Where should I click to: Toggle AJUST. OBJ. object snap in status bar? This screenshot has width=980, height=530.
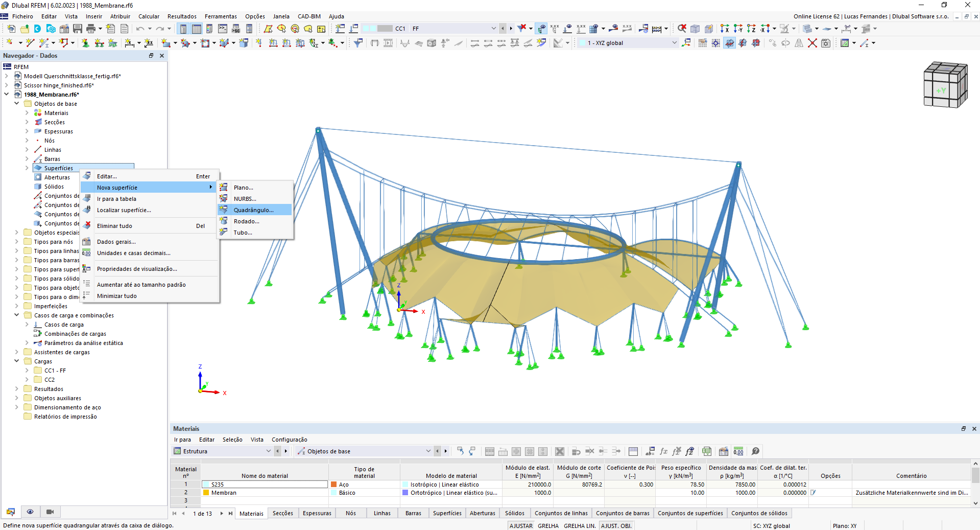616,526
